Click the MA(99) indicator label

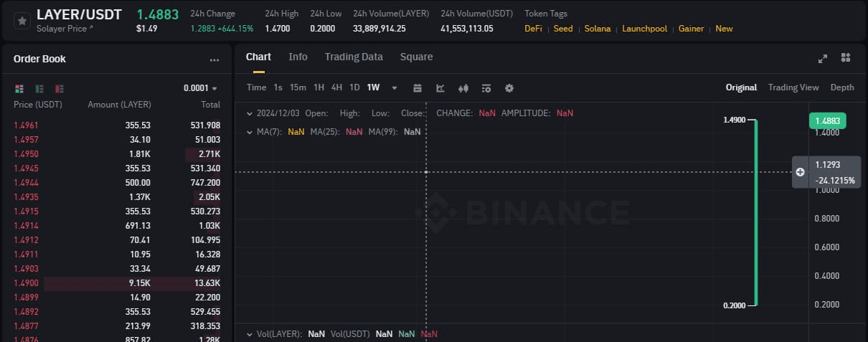pyautogui.click(x=384, y=132)
